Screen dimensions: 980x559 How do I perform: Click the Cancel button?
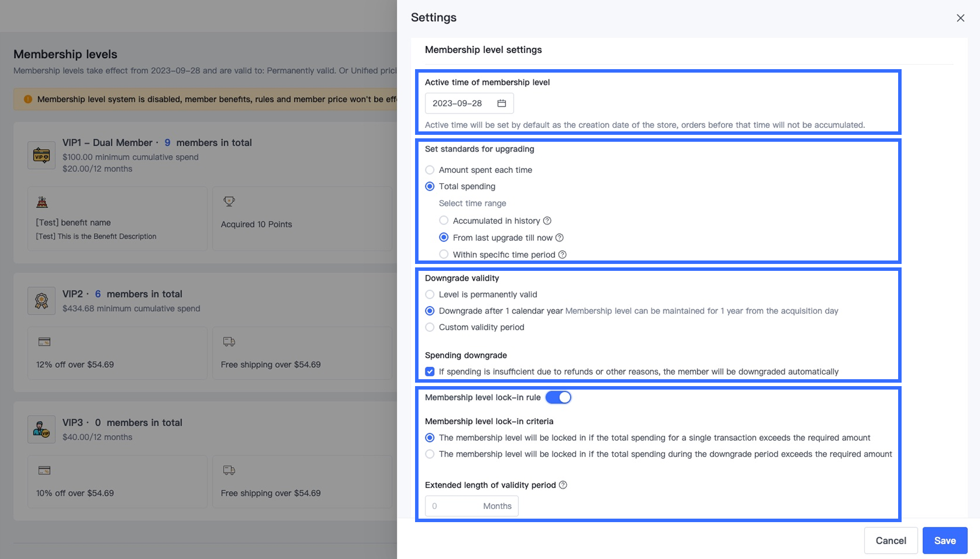(x=891, y=541)
